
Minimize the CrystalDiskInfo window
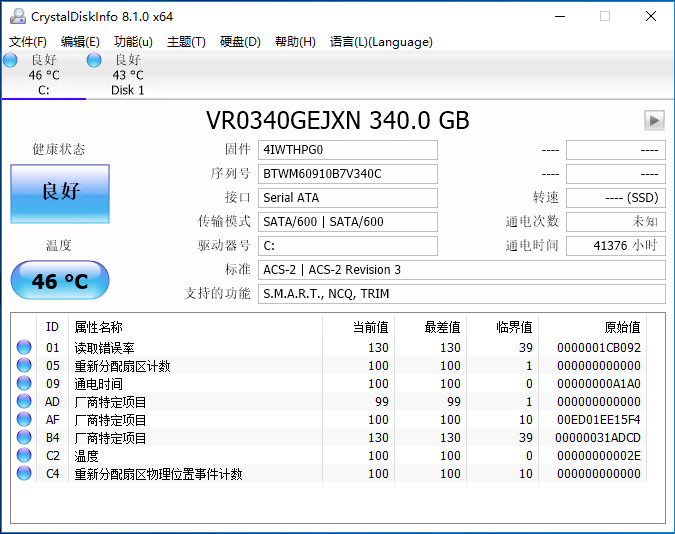pos(560,16)
